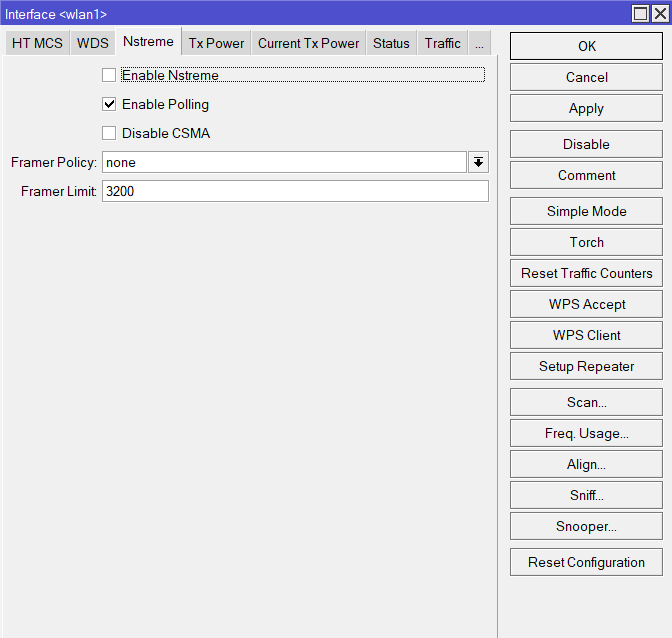Viewport: 672px width, 638px height.
Task: Add a Comment to the interface
Action: coord(586,175)
